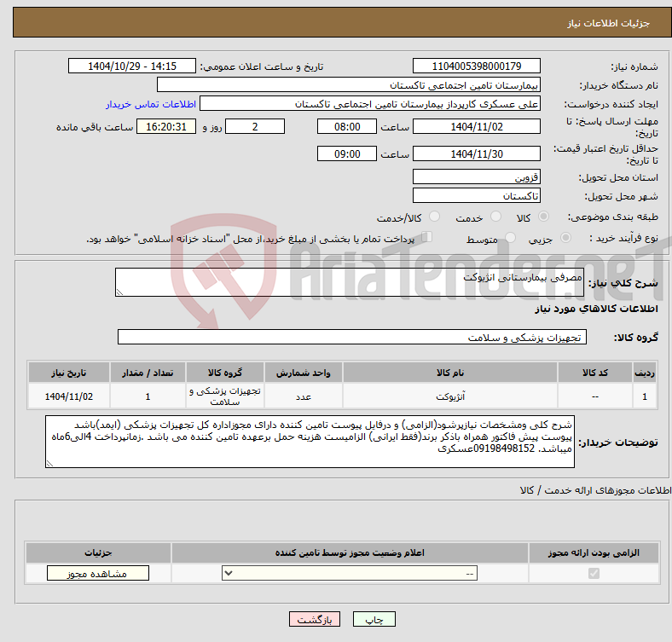Click the need number field 1104005398000179
This screenshot has height=642, width=672.
(x=476, y=67)
